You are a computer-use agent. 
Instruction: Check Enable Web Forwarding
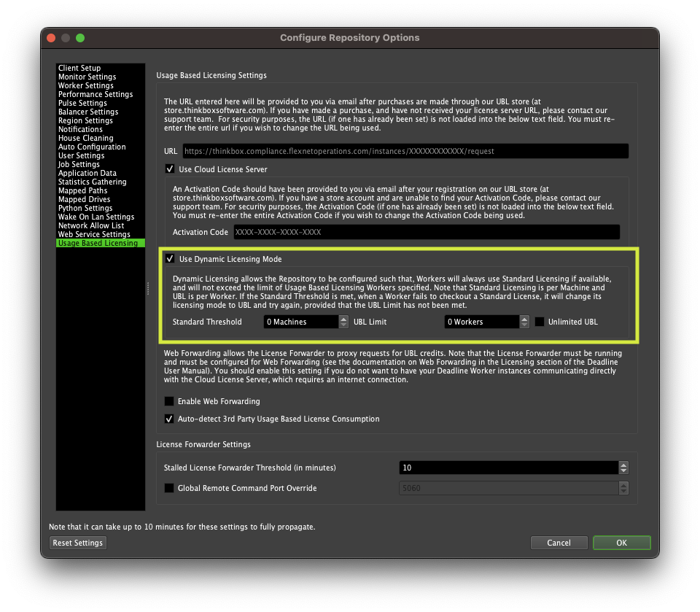click(168, 401)
